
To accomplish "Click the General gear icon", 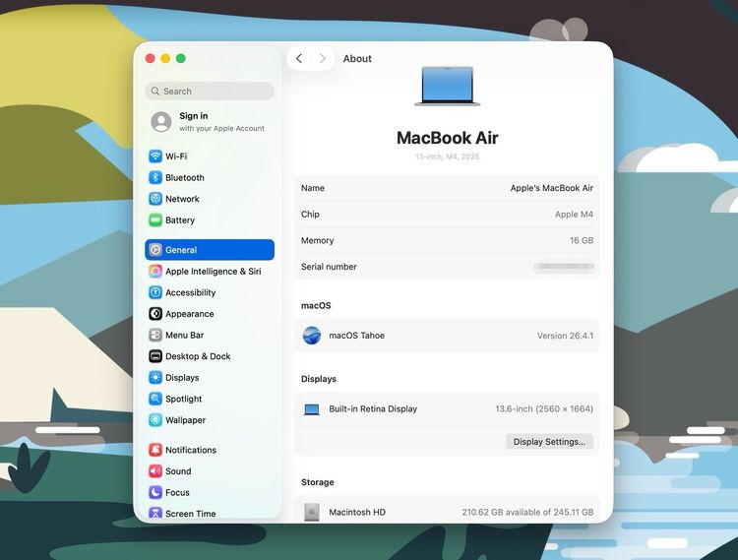I will [155, 250].
